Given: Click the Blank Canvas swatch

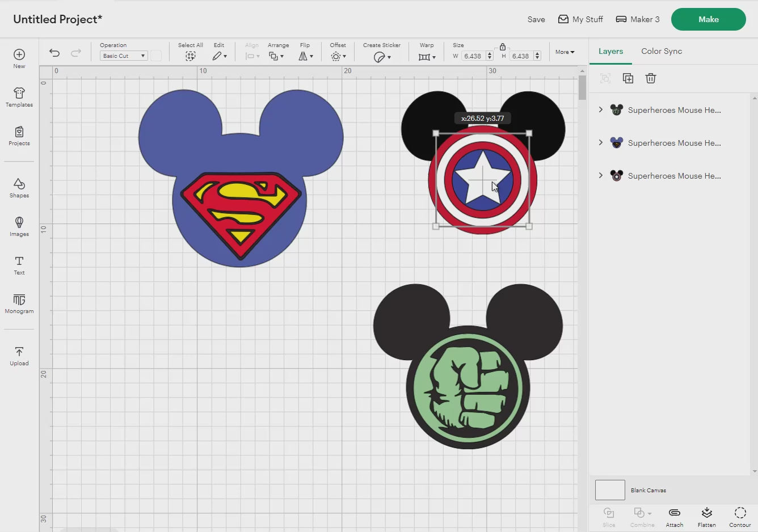Looking at the screenshot, I should click(x=610, y=490).
